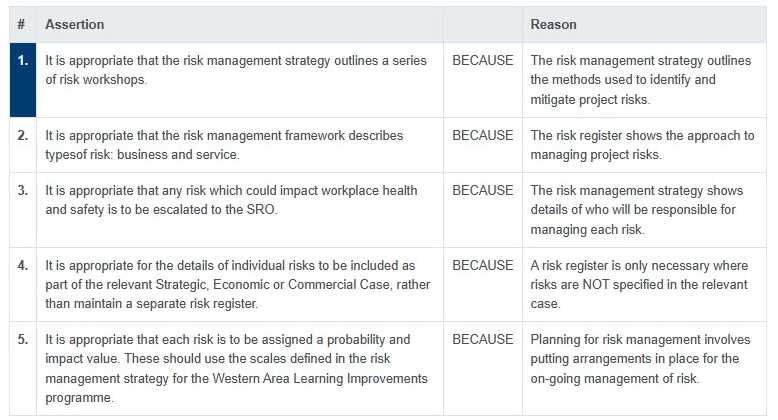
Task: Select the highlighted row number 1 cell
Action: (x=23, y=61)
